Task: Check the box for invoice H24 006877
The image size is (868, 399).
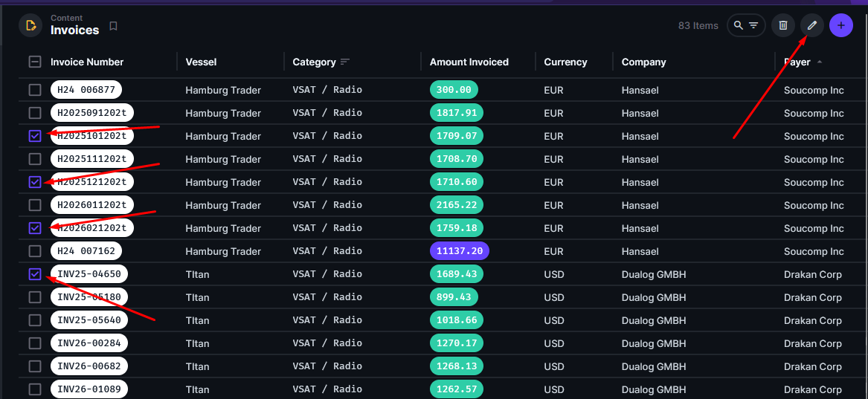Action: click(35, 90)
